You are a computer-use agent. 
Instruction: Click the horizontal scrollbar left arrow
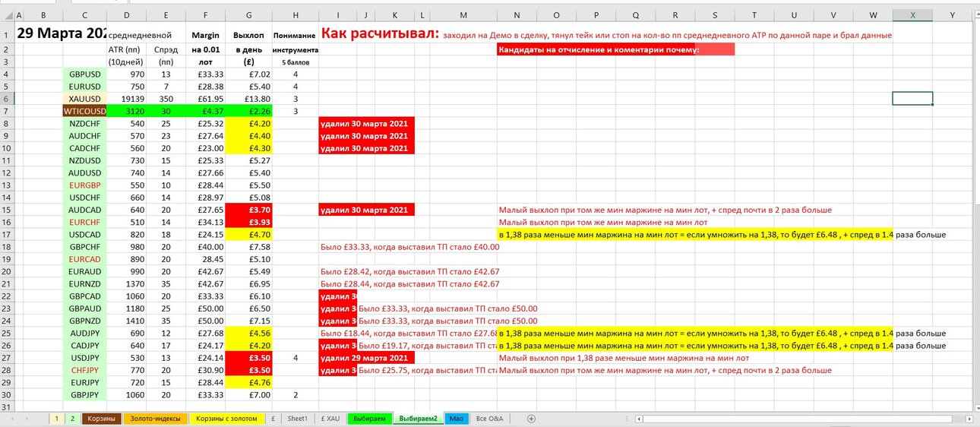(x=639, y=419)
